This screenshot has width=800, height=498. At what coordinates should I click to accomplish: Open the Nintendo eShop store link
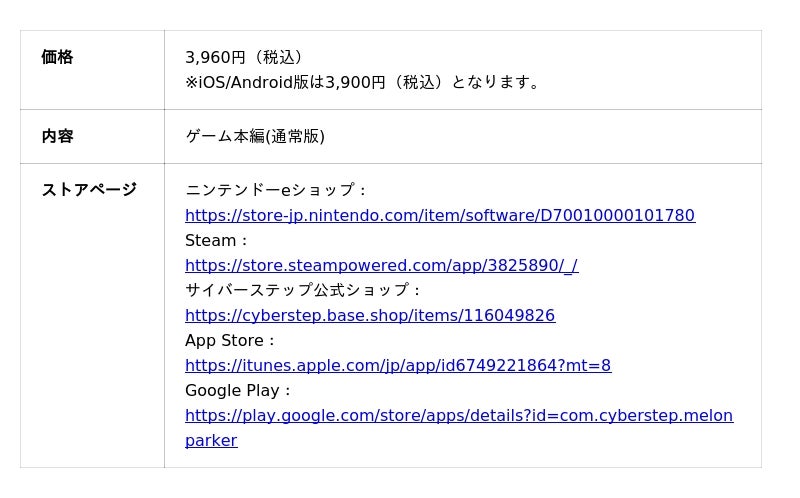click(439, 216)
